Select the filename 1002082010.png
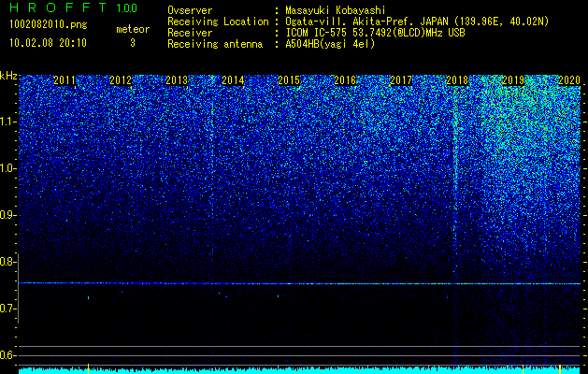The width and height of the screenshot is (588, 374). tap(49, 25)
